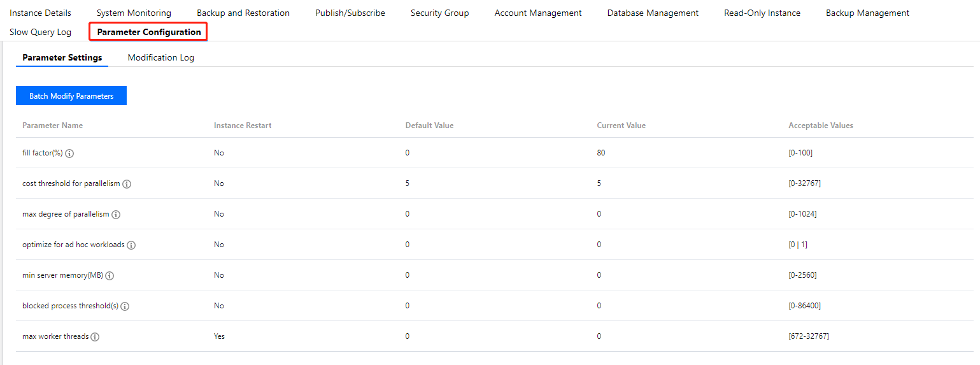Open the Read-Only Instance tab
Screen dimensions: 980x365
click(762, 13)
